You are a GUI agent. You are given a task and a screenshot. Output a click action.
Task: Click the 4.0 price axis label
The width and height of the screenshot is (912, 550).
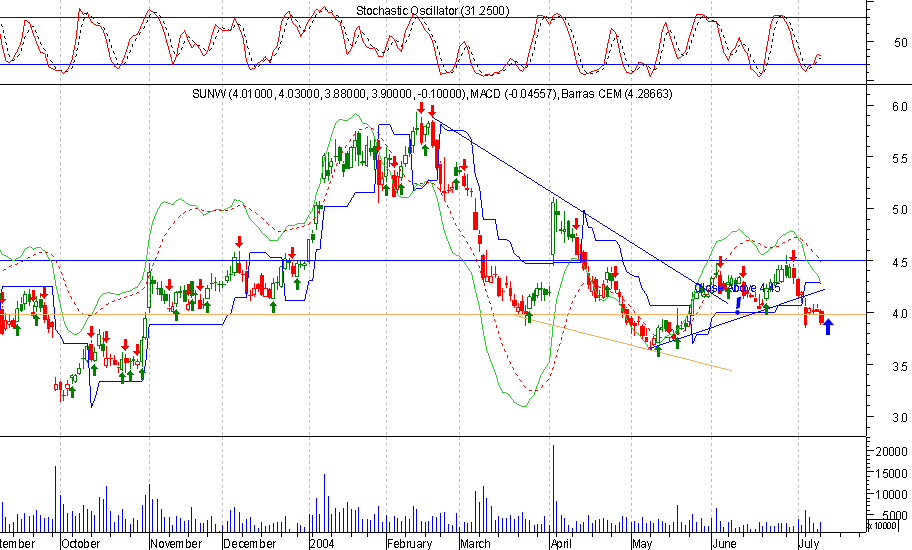(900, 313)
